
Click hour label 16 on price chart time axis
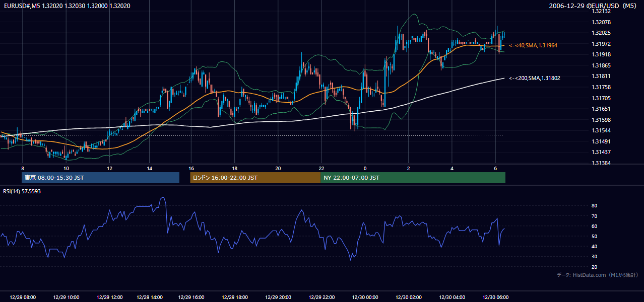[191, 168]
